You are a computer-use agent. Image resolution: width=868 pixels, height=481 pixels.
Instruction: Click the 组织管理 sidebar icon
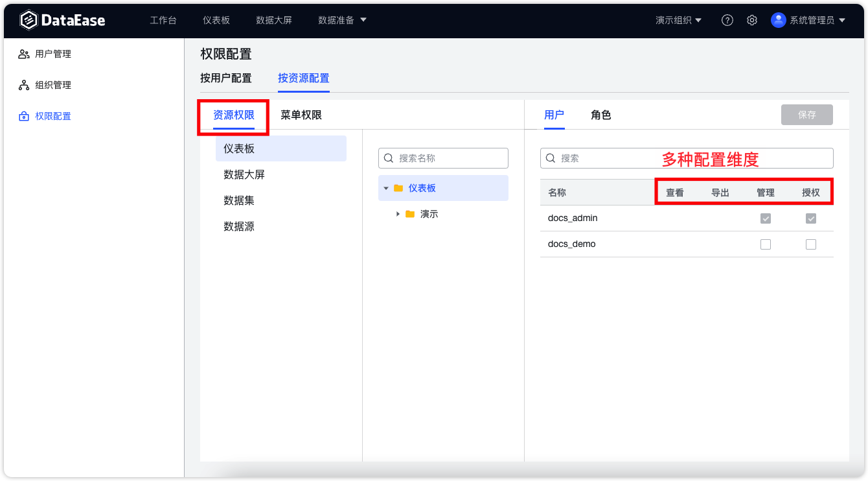[24, 85]
